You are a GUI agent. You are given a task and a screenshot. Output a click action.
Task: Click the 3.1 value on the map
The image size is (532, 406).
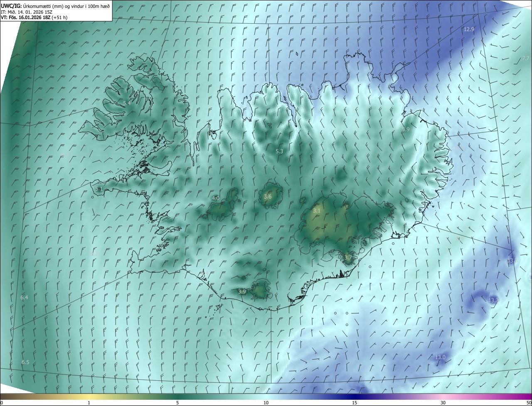click(317, 211)
